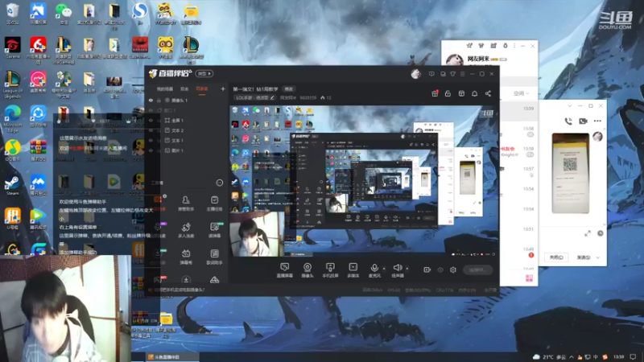
Task: Open the record video icon near the settings gear
Action: click(427, 269)
